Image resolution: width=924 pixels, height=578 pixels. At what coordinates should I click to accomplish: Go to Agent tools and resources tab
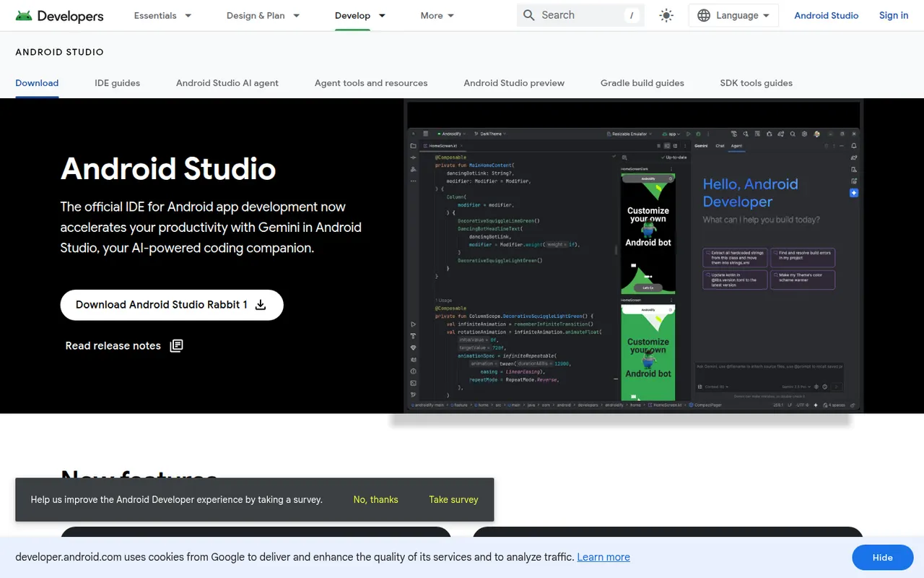point(371,83)
